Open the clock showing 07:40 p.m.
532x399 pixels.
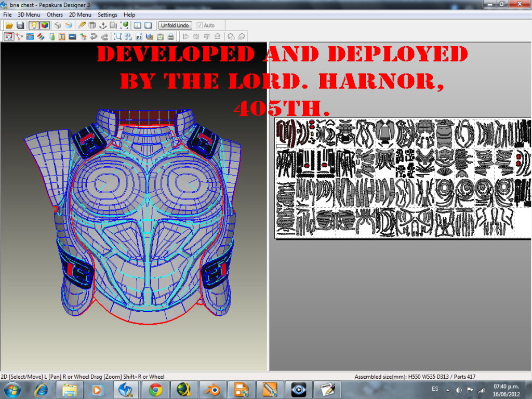pos(506,390)
